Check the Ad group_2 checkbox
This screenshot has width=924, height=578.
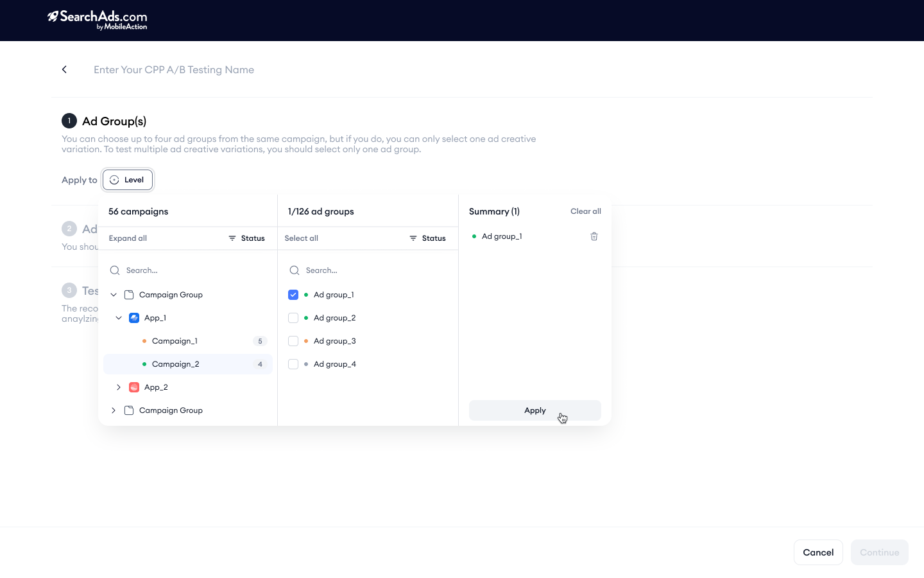tap(293, 317)
